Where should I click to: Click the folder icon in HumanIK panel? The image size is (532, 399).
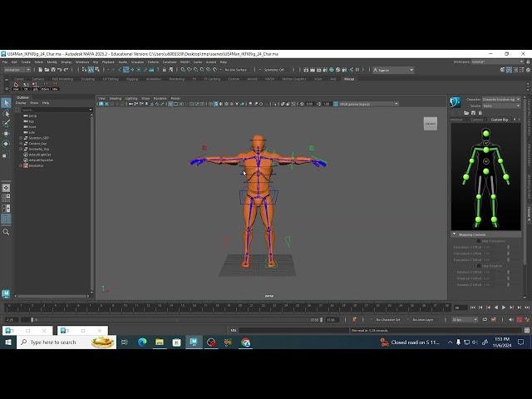[x=466, y=113]
